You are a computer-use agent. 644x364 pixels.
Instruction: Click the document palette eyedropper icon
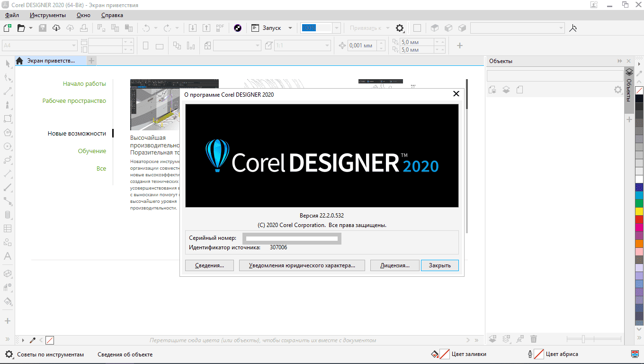(33, 340)
